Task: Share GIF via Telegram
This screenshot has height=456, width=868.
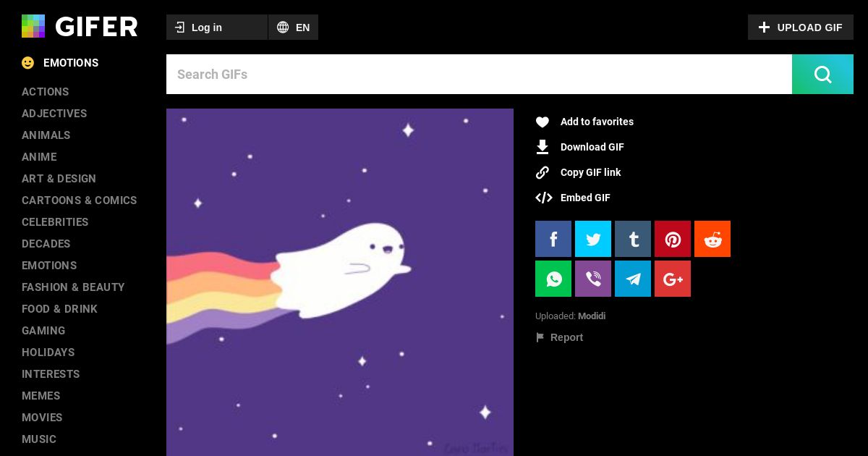Action: coord(633,279)
